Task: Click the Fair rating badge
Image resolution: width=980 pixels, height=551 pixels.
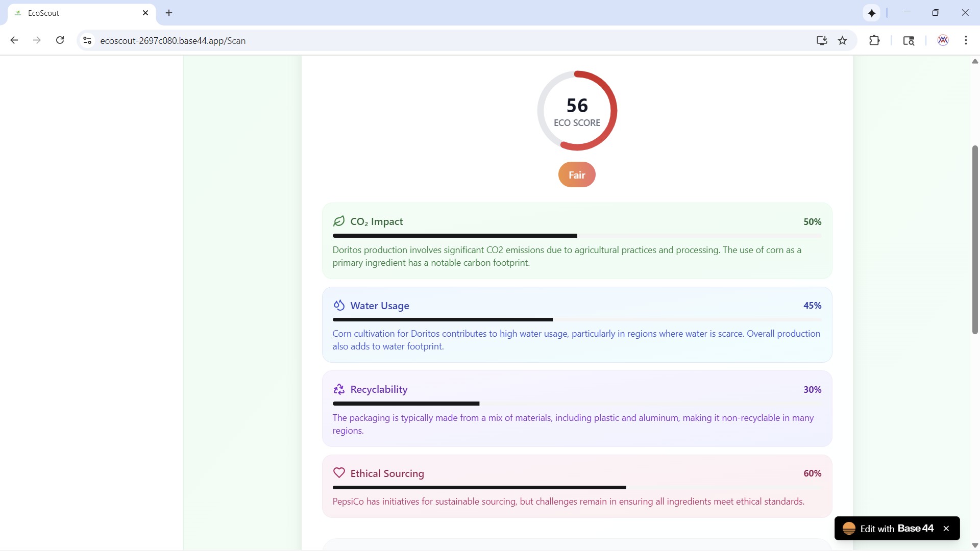Action: [577, 175]
